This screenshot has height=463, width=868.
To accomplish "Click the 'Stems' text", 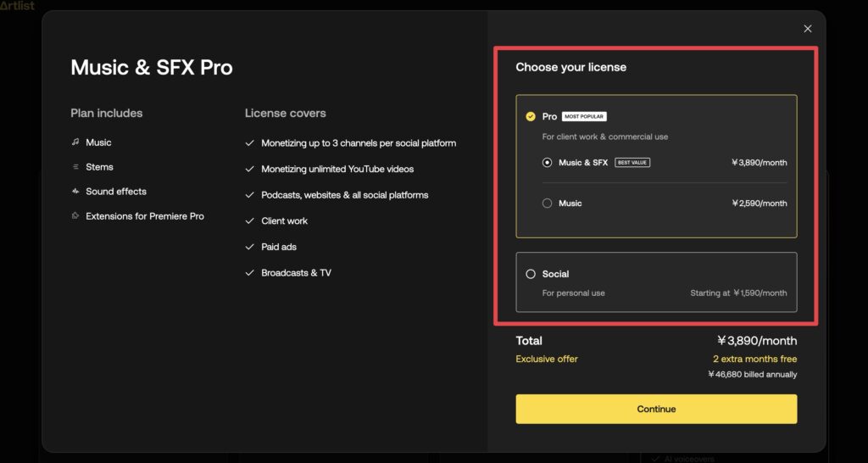I will click(x=100, y=167).
